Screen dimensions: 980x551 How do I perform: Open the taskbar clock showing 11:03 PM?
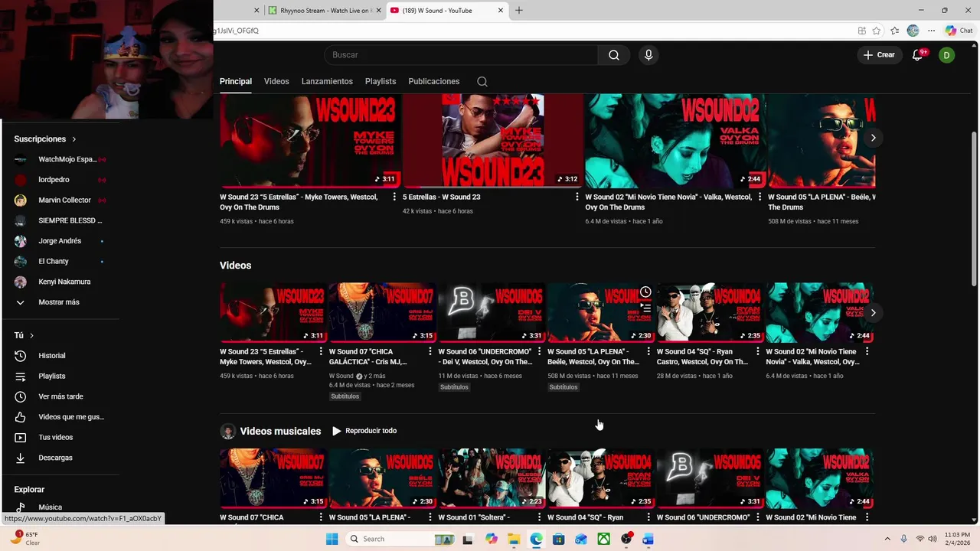(x=957, y=539)
